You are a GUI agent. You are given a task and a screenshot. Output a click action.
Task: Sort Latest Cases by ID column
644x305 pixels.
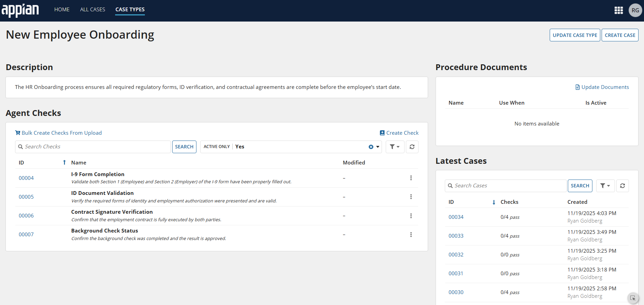(x=451, y=202)
